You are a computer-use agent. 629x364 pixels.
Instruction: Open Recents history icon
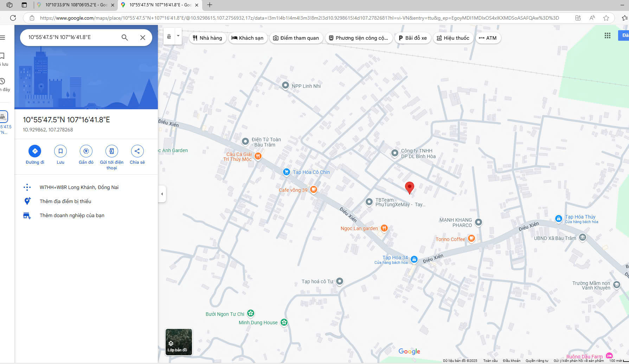tap(2, 81)
